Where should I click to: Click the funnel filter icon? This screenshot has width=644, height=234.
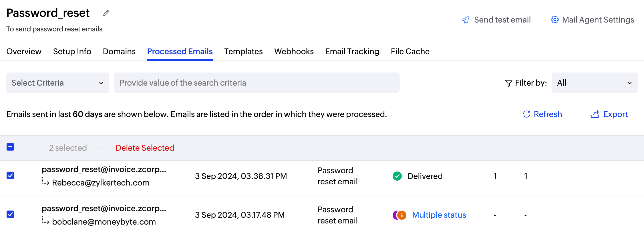[508, 83]
